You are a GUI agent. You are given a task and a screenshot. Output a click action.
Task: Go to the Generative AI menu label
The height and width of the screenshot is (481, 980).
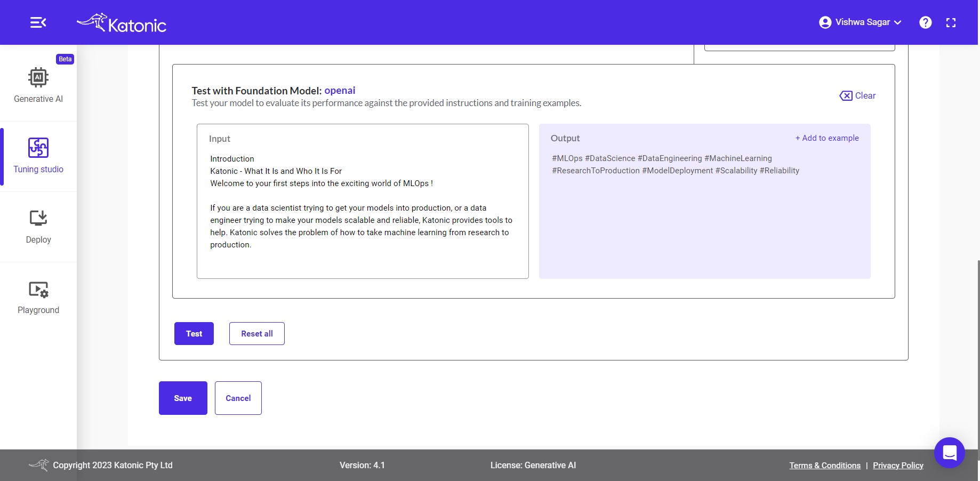pos(38,99)
